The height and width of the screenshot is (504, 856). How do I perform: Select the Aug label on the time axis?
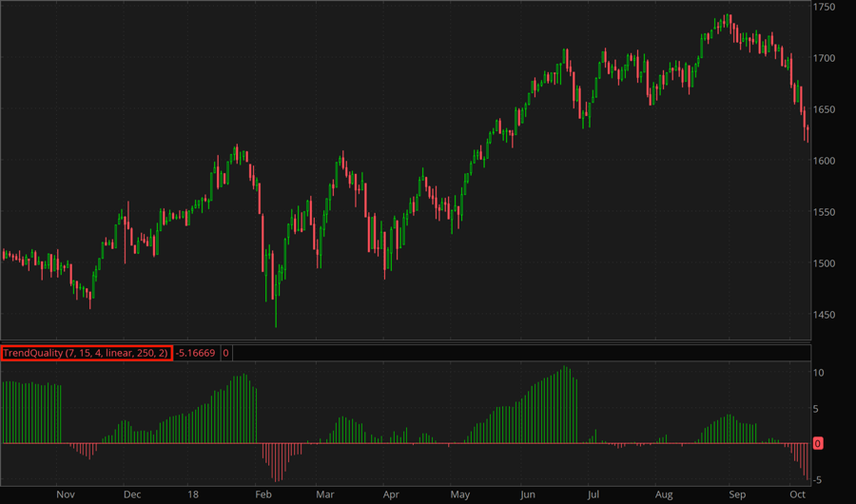664,494
